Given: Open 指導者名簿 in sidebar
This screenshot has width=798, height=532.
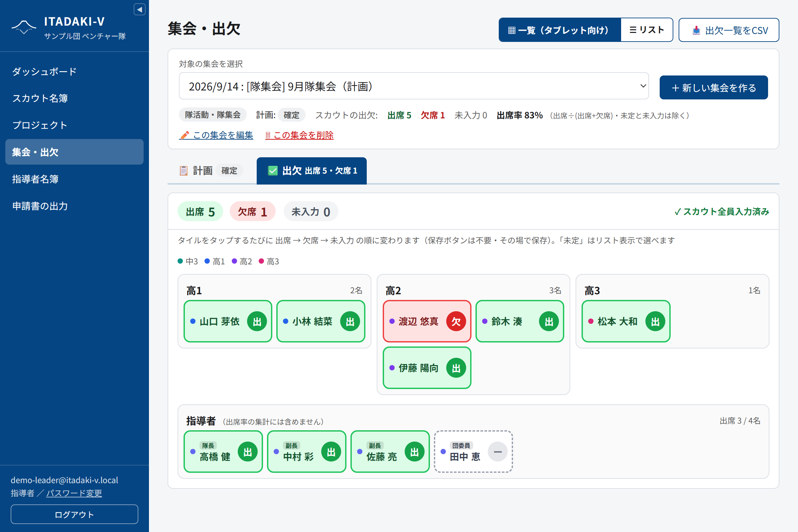Looking at the screenshot, I should [x=74, y=179].
